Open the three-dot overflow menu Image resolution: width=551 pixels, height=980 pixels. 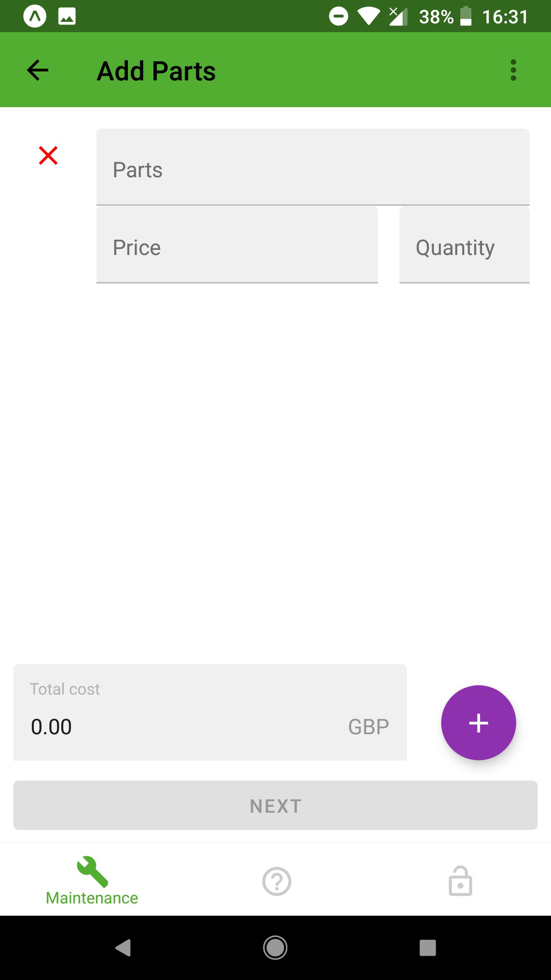(x=513, y=70)
